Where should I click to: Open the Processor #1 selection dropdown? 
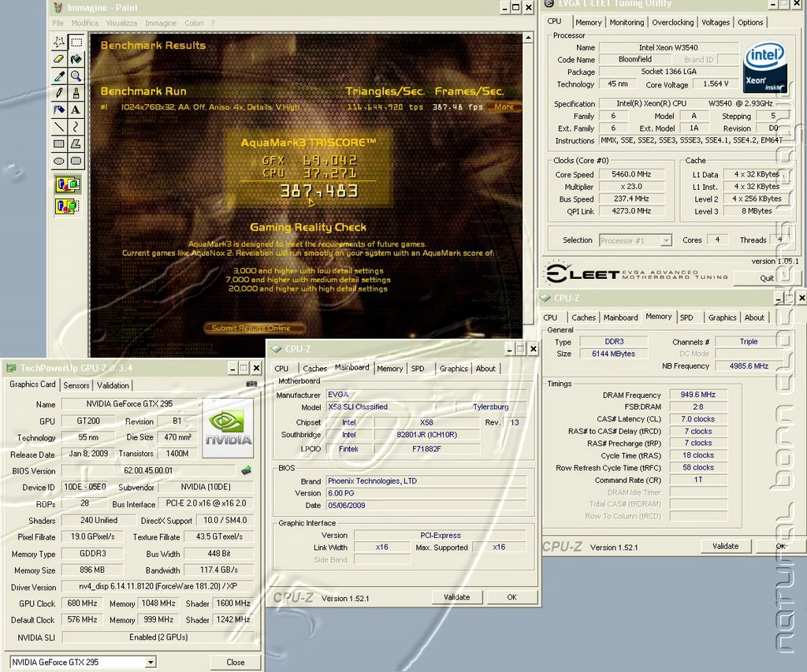(x=667, y=240)
